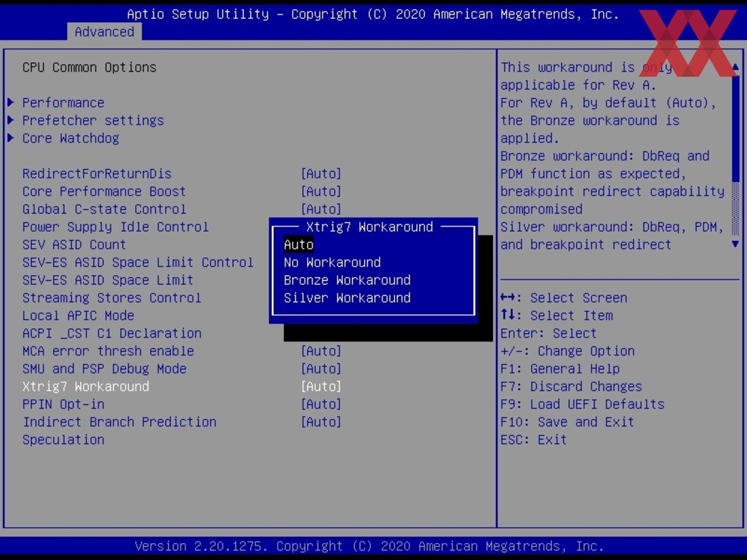Open Global C-state Control Auto value
747x560 pixels.
(x=321, y=209)
